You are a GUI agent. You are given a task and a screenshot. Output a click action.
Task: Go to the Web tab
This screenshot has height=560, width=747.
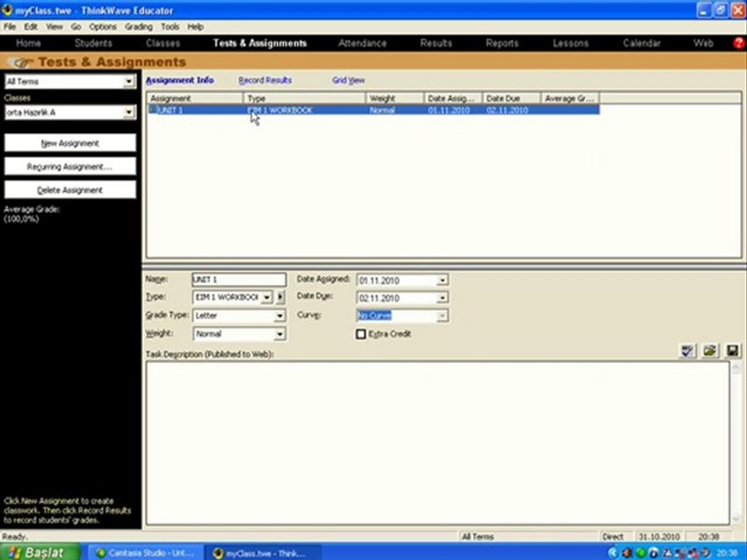click(703, 43)
